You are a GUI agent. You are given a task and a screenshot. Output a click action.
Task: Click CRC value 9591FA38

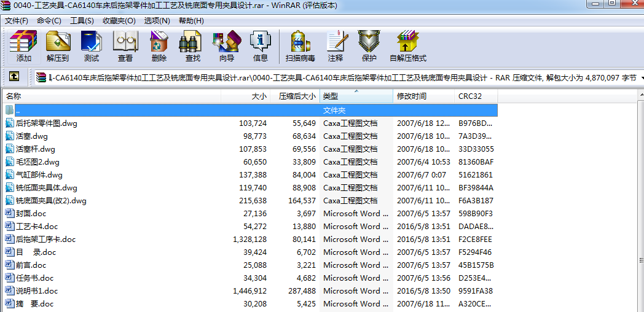click(x=476, y=291)
